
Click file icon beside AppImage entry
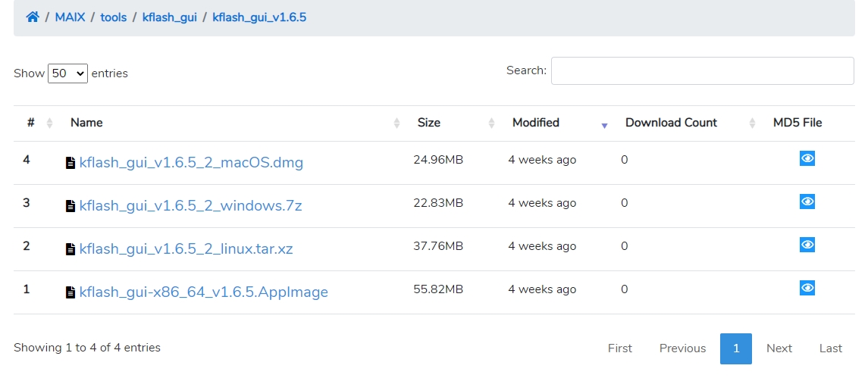[x=71, y=292]
